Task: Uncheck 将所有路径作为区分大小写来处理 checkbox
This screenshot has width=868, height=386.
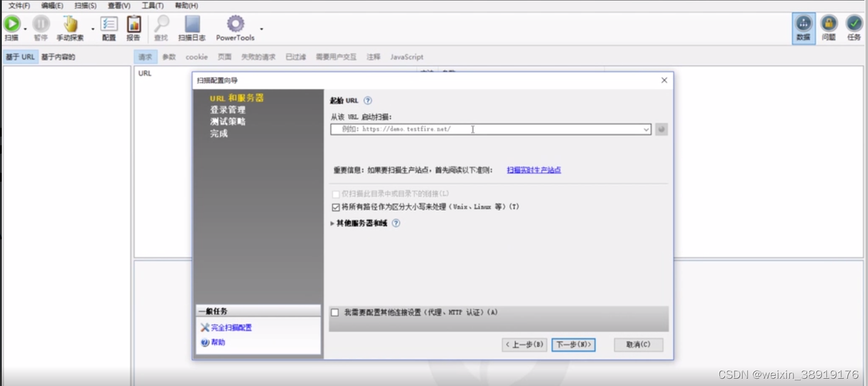Action: (x=336, y=207)
